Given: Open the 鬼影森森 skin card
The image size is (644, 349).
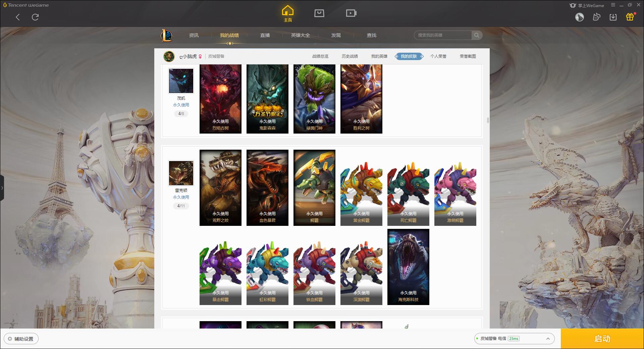Looking at the screenshot, I should tap(267, 99).
